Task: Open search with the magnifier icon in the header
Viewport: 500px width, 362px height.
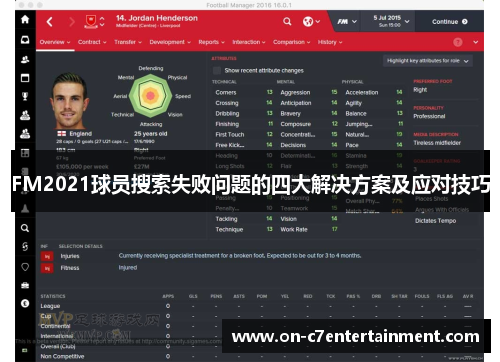Action: click(x=287, y=22)
